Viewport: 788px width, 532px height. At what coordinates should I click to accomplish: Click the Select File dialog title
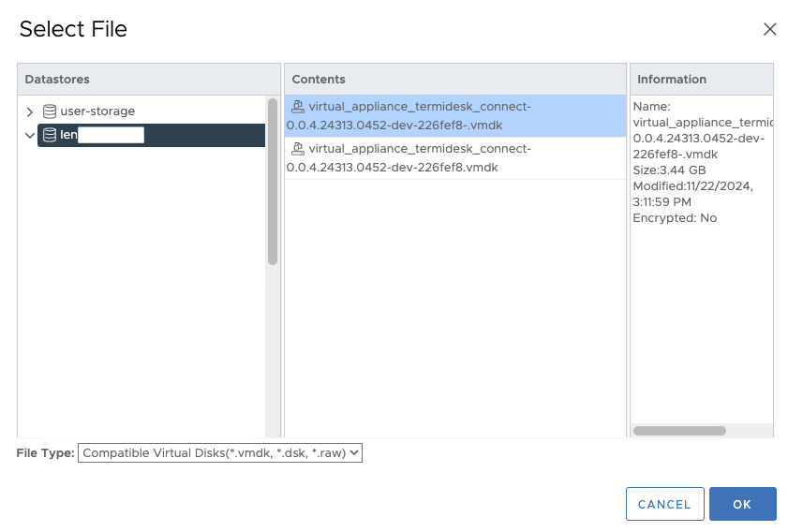[x=73, y=29]
